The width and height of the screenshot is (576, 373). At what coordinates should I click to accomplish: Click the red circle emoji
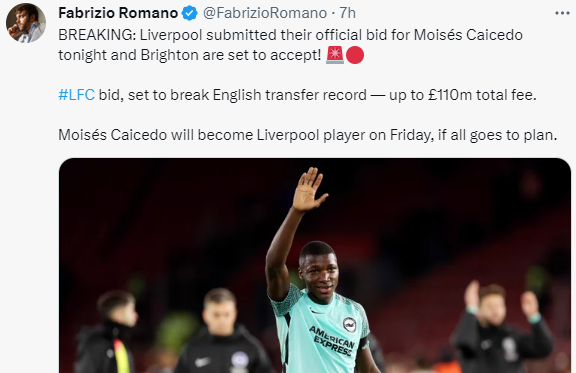355,55
